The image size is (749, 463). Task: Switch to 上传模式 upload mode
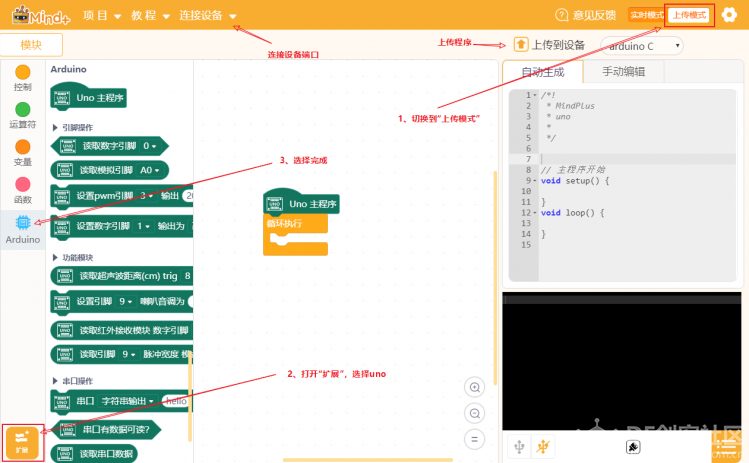point(689,15)
